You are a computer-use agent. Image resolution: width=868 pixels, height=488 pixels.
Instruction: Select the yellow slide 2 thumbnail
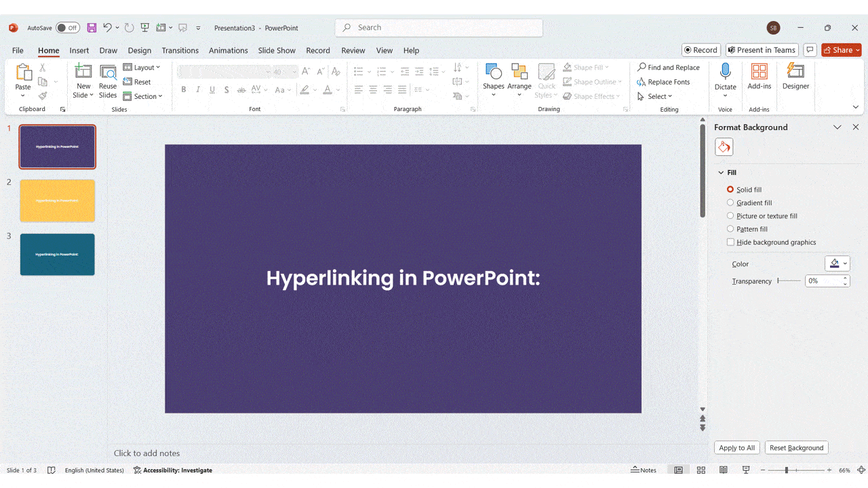(58, 201)
